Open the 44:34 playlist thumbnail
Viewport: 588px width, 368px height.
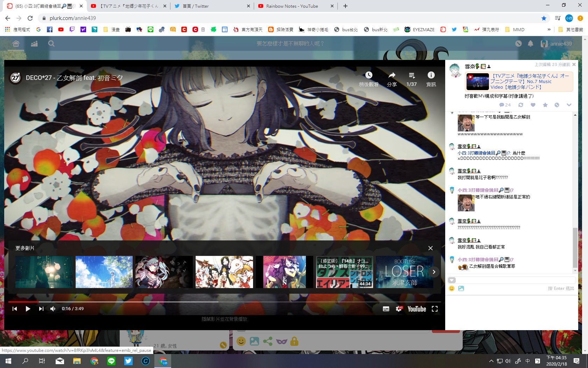(344, 272)
